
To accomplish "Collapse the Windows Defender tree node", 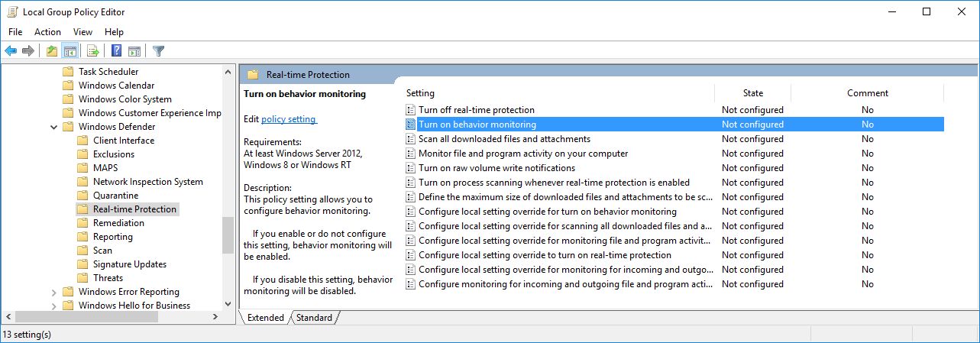I will (x=53, y=127).
